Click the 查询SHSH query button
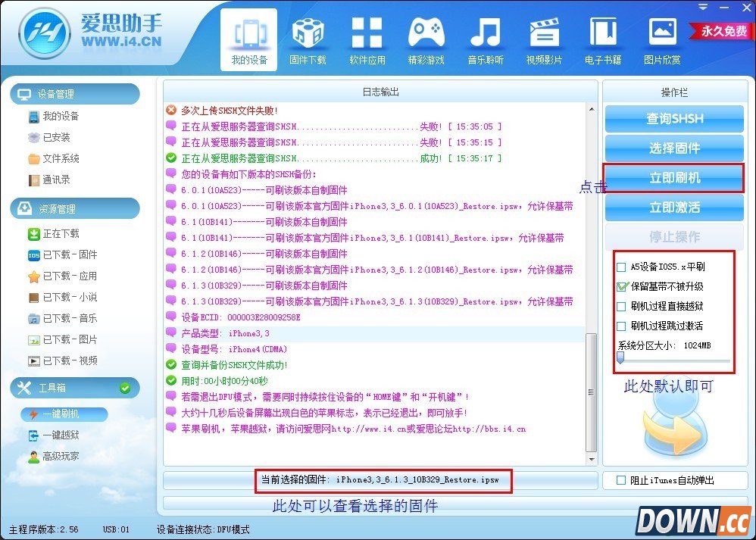756x540 pixels. [x=673, y=118]
